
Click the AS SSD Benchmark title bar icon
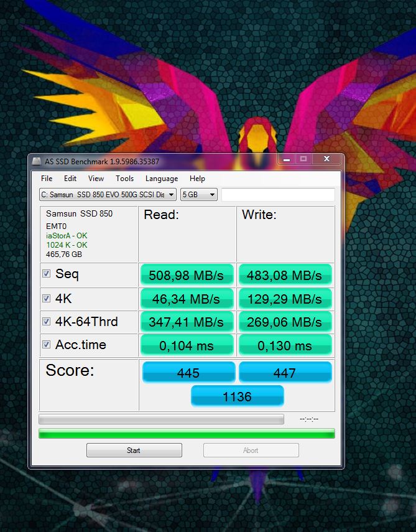tap(37, 161)
